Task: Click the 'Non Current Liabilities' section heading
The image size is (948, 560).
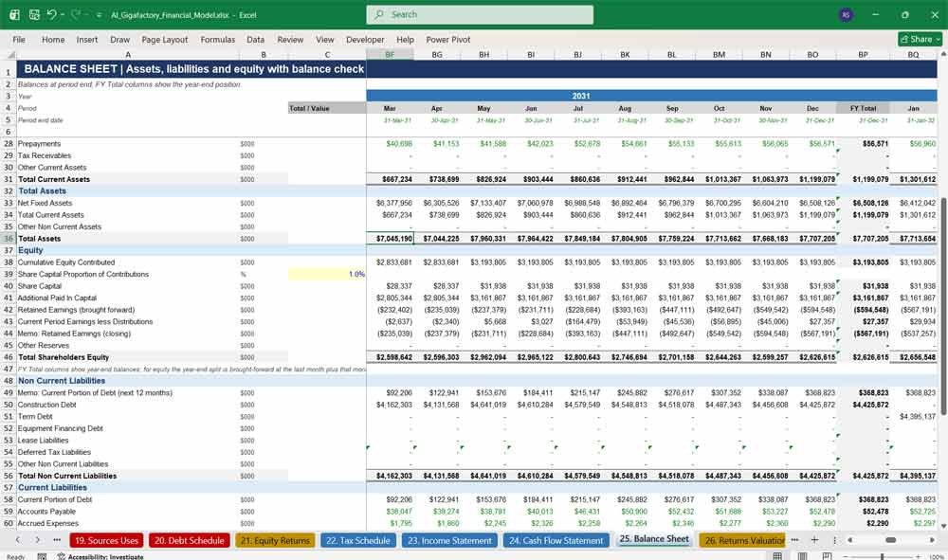Action: coord(61,381)
